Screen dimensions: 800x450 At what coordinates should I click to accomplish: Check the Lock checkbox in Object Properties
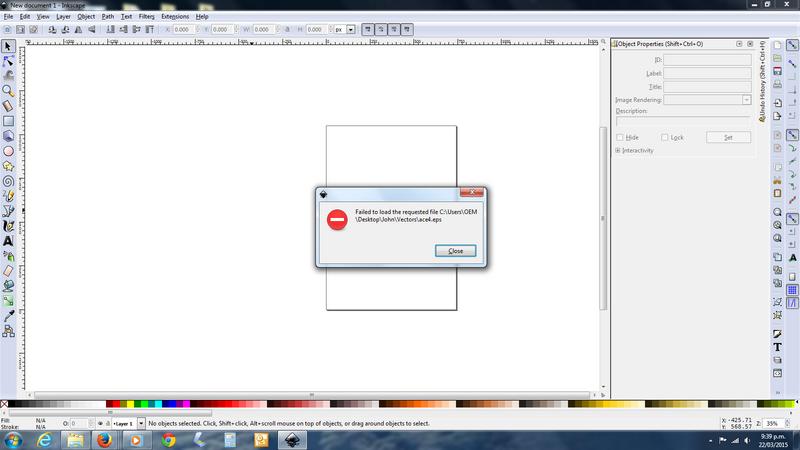pos(664,137)
